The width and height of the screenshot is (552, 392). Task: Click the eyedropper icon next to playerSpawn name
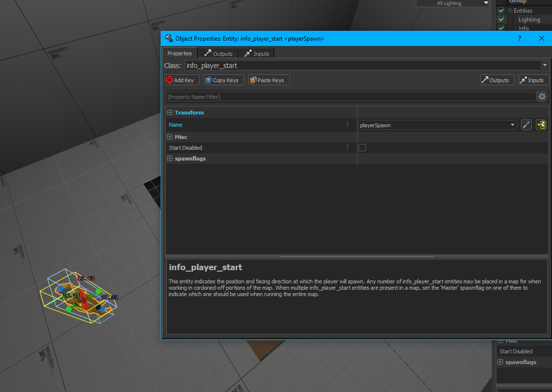[x=526, y=125]
